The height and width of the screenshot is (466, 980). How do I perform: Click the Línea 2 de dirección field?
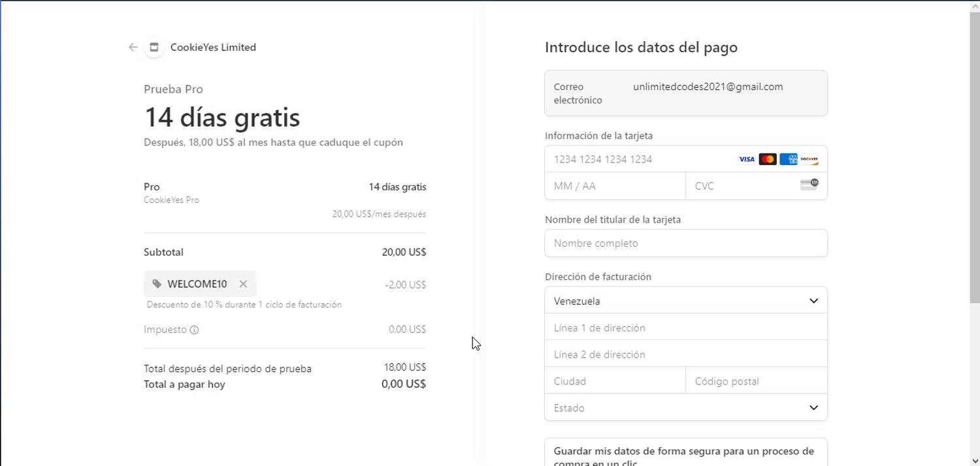[686, 354]
